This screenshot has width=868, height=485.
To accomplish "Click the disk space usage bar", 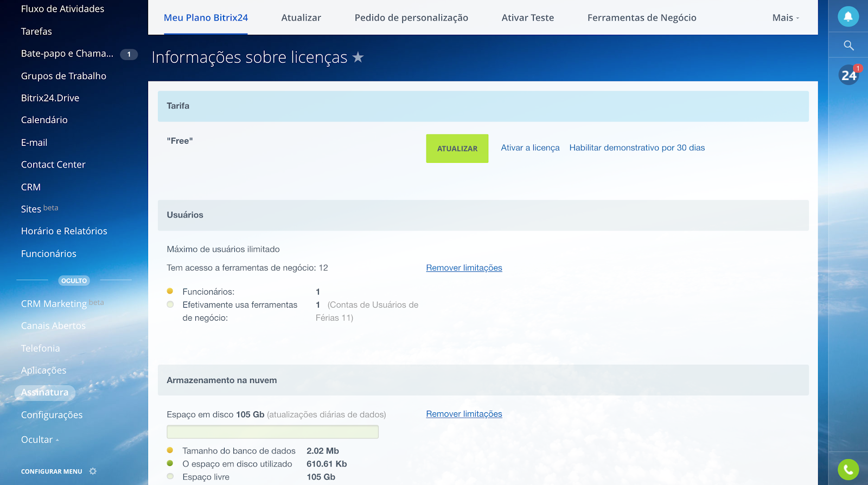I will coord(272,432).
